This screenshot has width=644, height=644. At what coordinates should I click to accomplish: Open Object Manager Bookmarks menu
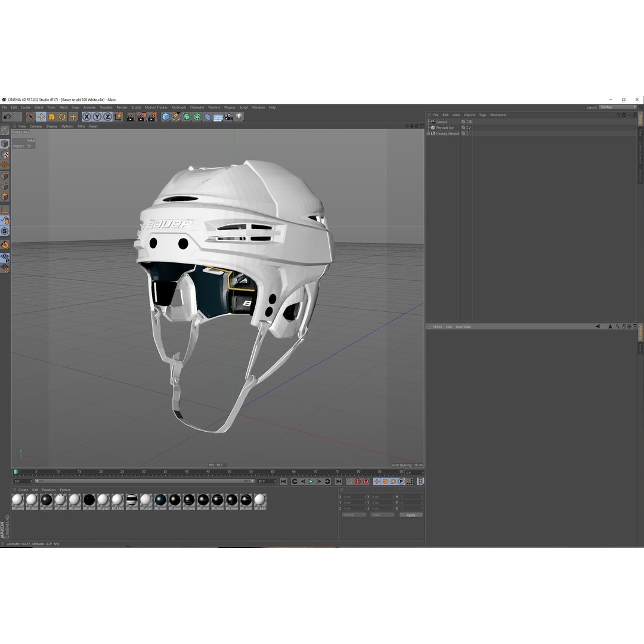click(498, 115)
